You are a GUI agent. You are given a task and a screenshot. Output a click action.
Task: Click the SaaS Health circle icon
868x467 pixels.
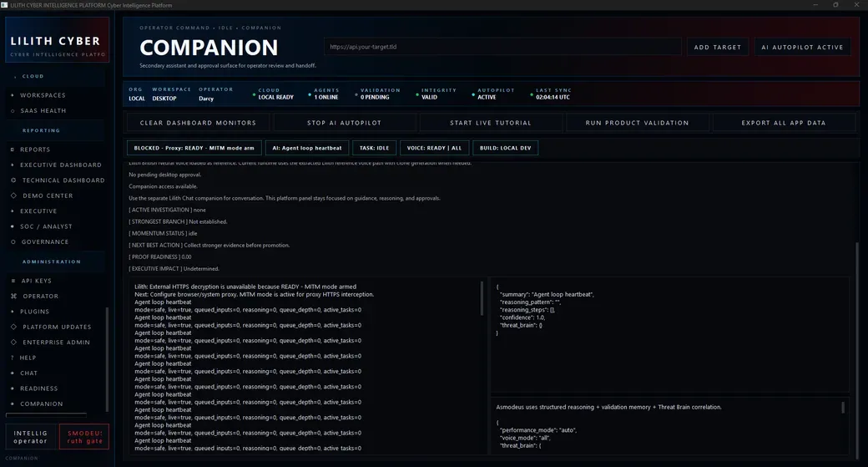(x=13, y=111)
